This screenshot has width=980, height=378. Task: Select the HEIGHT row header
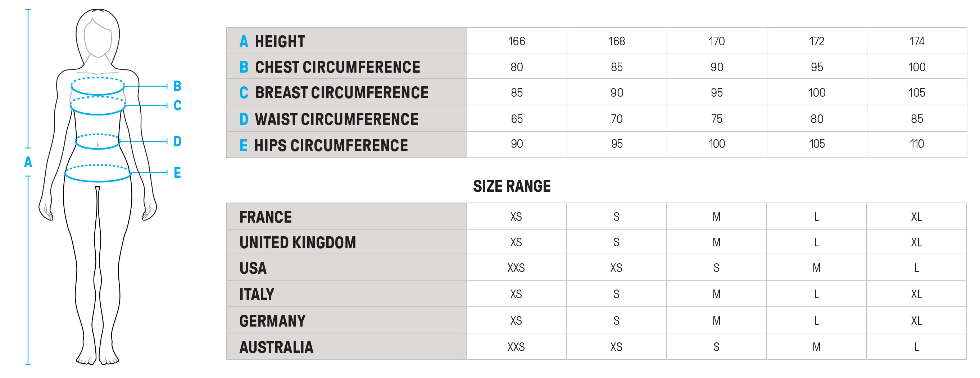tap(280, 41)
